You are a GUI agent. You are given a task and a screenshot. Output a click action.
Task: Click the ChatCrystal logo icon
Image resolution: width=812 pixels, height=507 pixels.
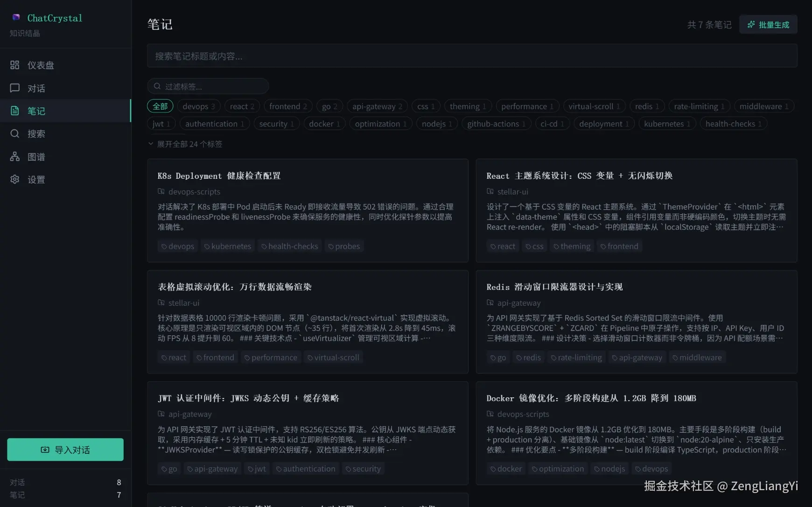[15, 17]
